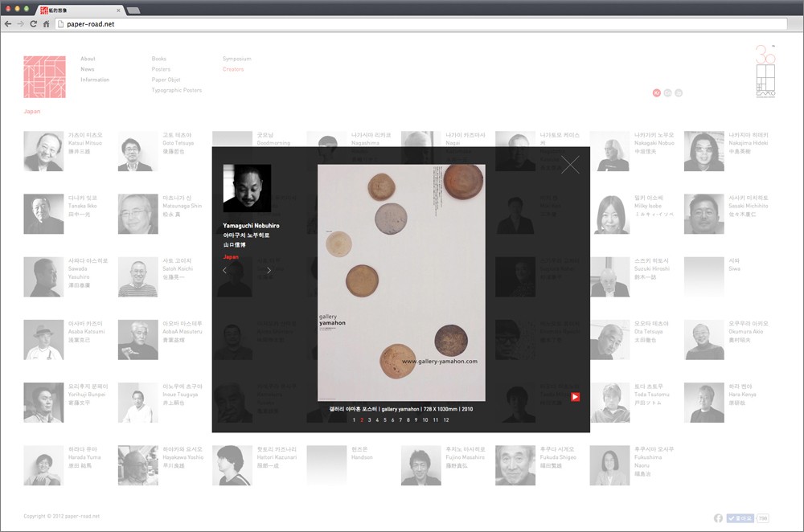Open poster page 3 in popup
Screen dimensions: 804x532
click(369, 419)
